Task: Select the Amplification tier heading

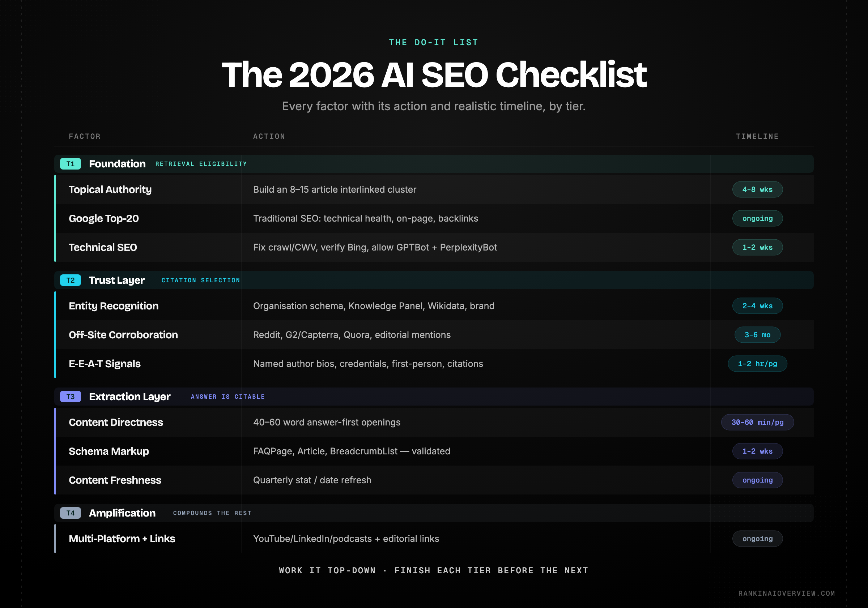Action: click(x=122, y=513)
